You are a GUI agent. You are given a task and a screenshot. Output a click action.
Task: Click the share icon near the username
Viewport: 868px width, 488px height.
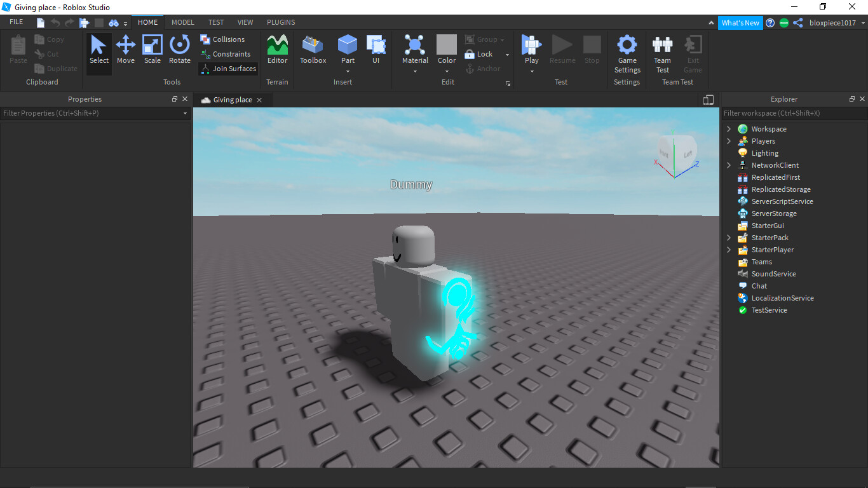pyautogui.click(x=798, y=23)
